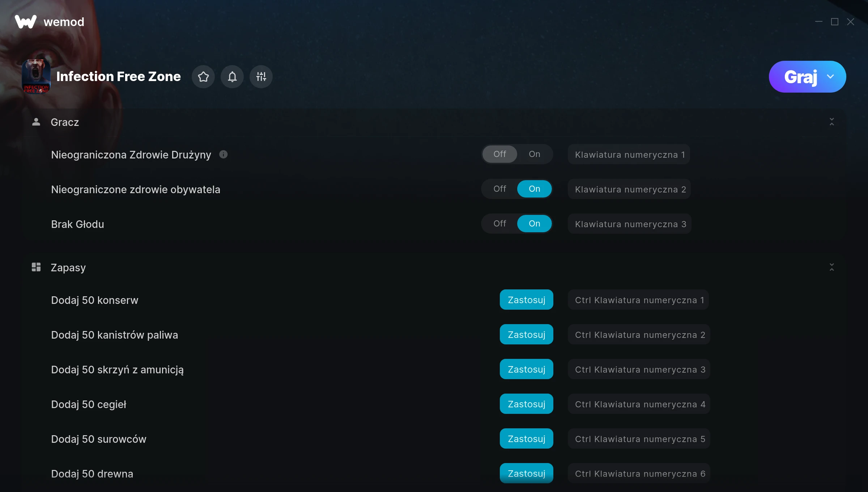The width and height of the screenshot is (868, 492).
Task: Change hotkey Klawiatura numeryczna 2
Action: 630,189
